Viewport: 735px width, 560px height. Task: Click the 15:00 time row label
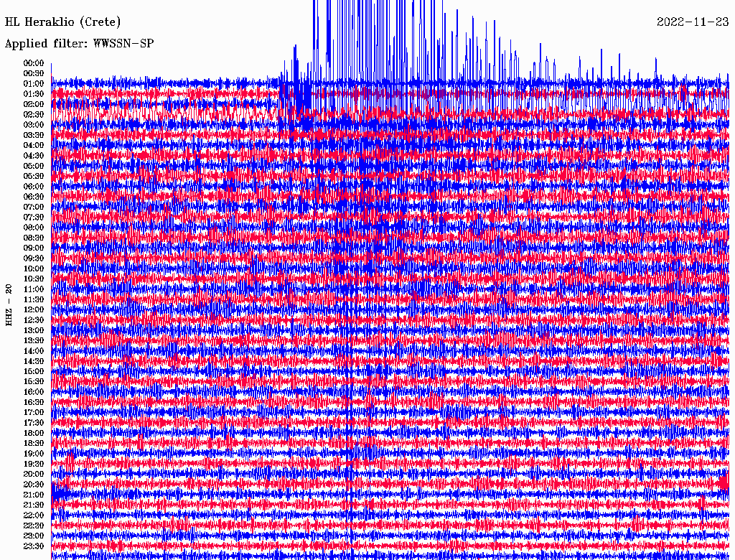34,371
